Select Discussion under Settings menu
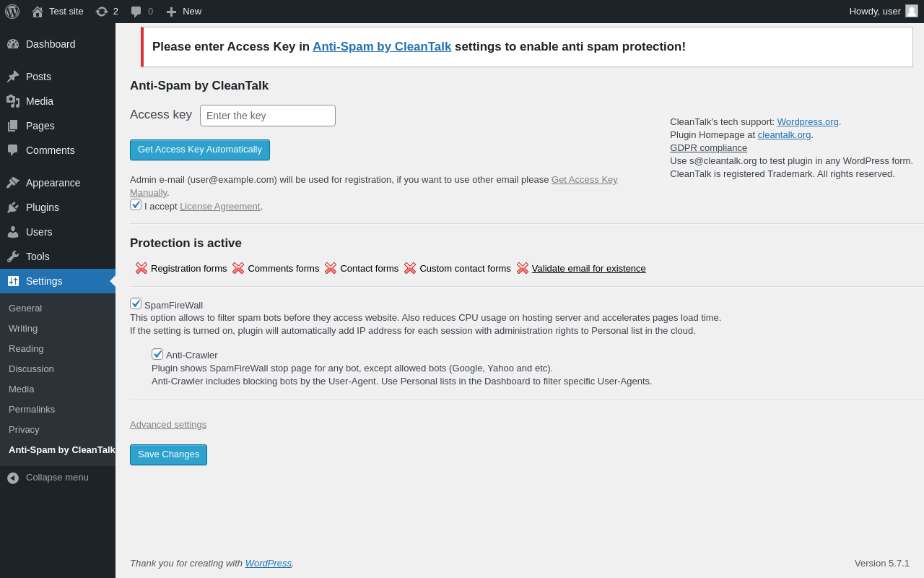This screenshot has height=578, width=924. [31, 368]
